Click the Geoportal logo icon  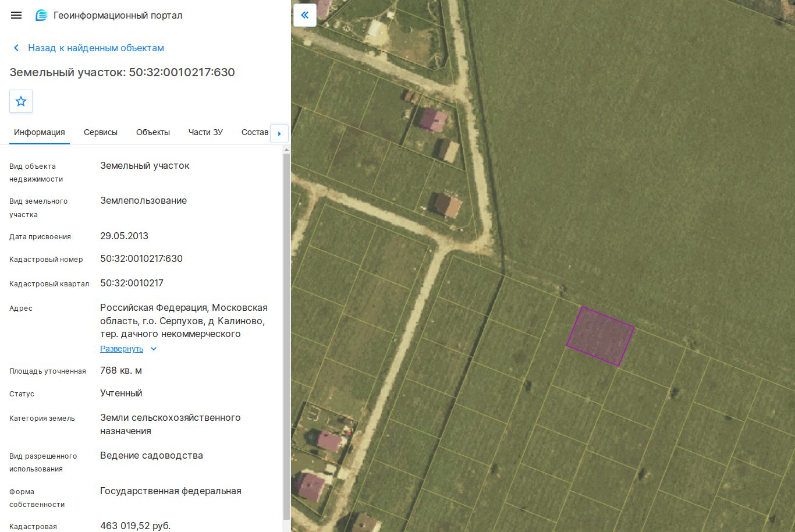point(41,15)
